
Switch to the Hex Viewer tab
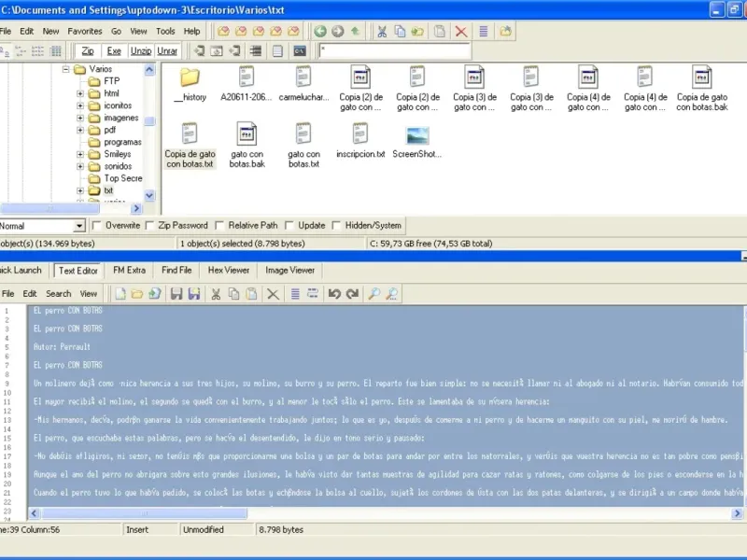[x=228, y=270]
